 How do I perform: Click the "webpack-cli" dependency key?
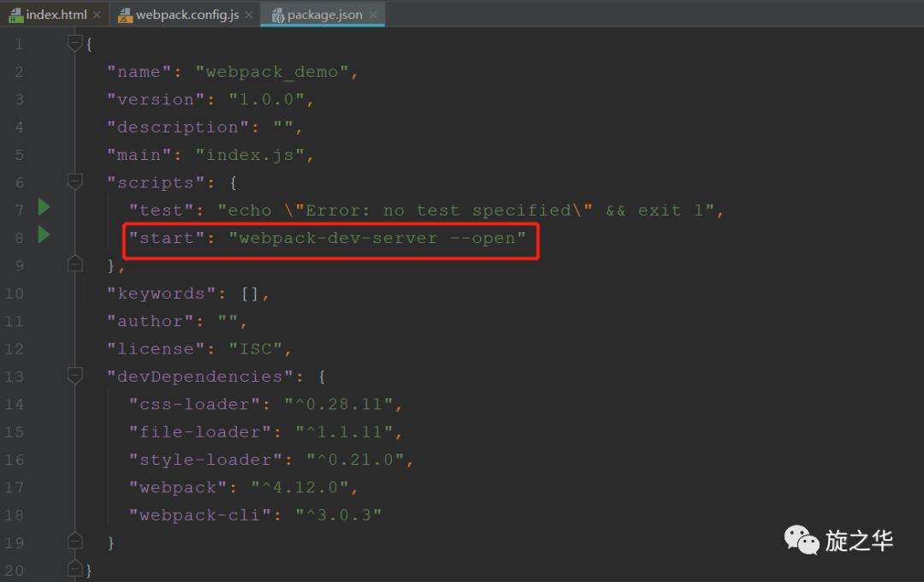(199, 515)
